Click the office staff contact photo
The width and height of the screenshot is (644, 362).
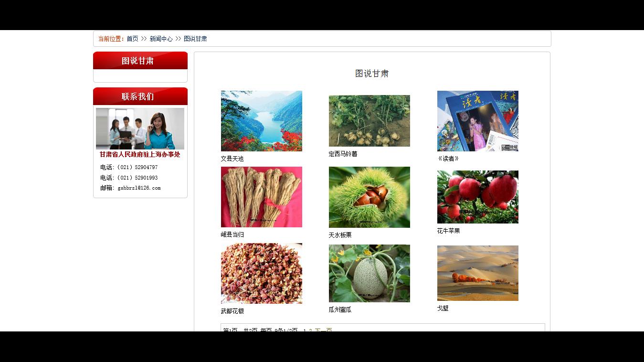click(140, 128)
